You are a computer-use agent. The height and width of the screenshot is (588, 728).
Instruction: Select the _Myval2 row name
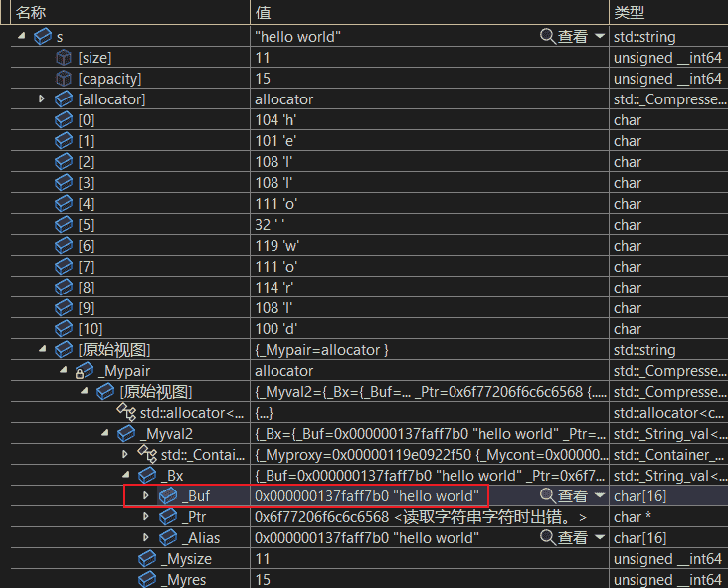click(x=167, y=434)
